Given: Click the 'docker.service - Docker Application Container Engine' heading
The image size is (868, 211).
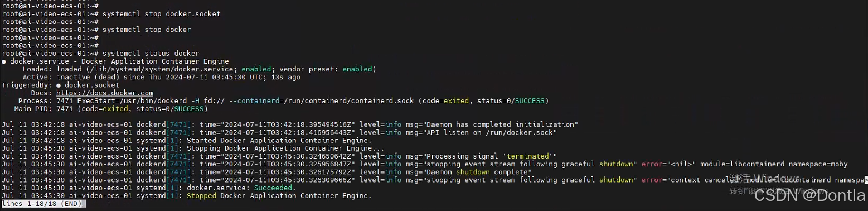Looking at the screenshot, I should pyautogui.click(x=115, y=61).
